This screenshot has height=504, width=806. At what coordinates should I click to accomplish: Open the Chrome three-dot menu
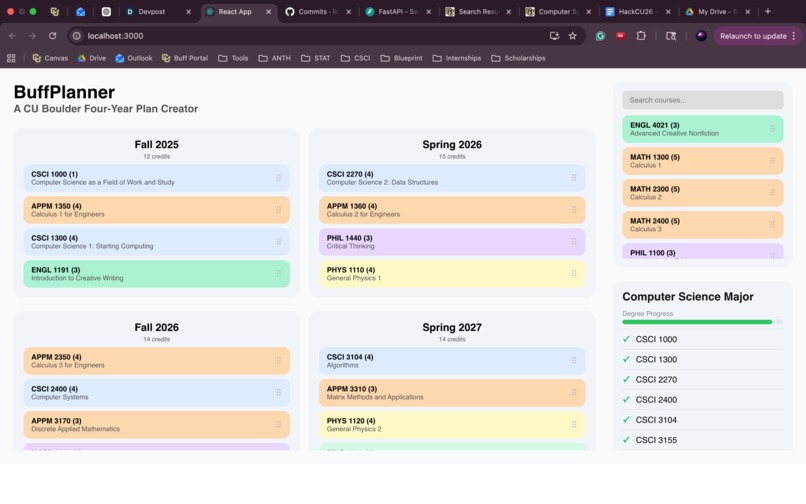pos(794,36)
